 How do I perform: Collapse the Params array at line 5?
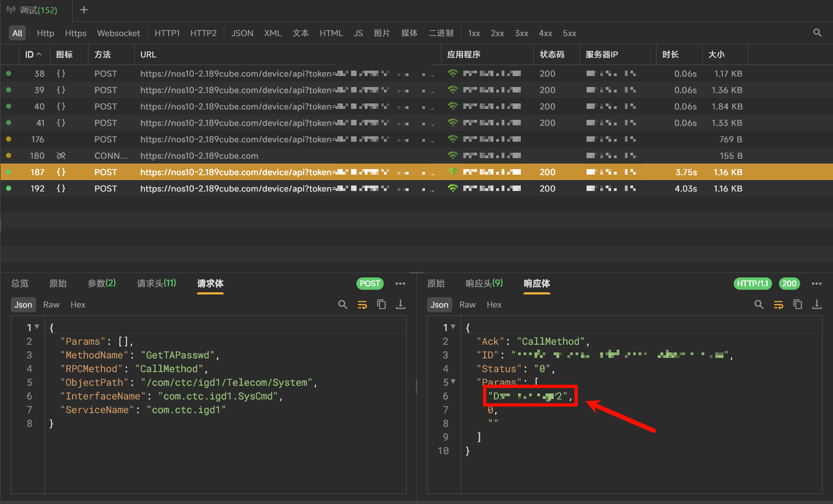(x=453, y=381)
